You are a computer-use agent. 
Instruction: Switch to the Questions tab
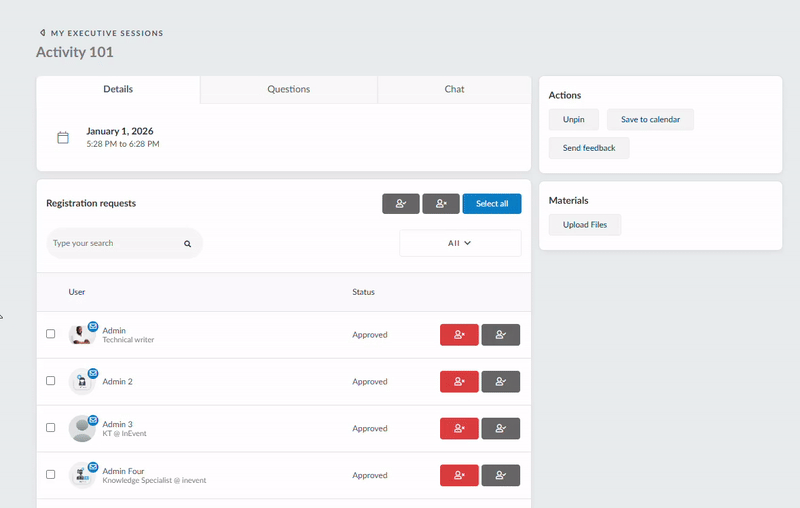(x=289, y=89)
